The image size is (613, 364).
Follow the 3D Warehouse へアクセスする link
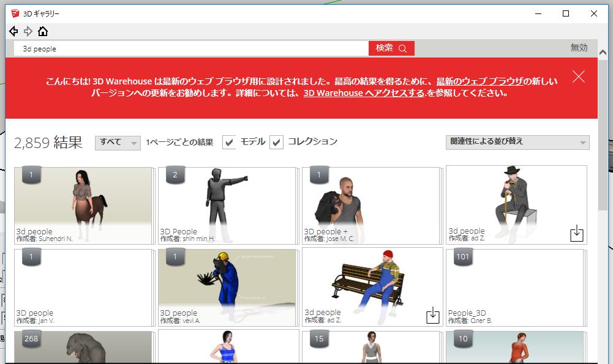click(x=364, y=93)
